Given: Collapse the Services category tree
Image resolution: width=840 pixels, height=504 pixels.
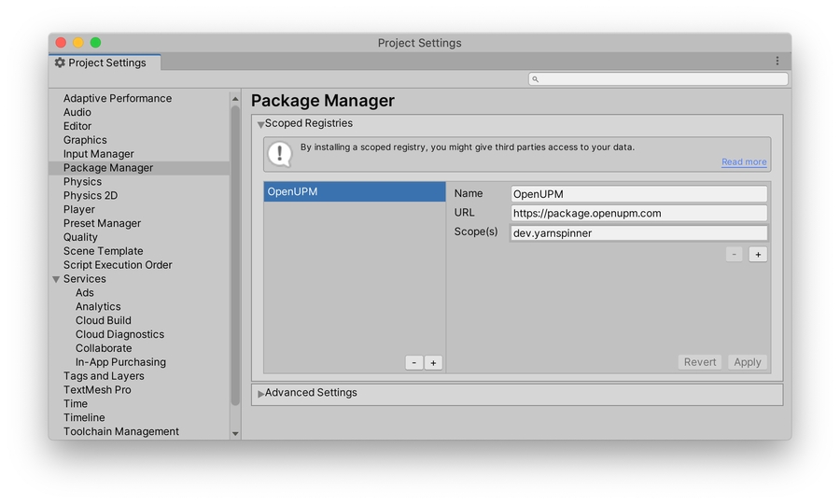Looking at the screenshot, I should 56,279.
